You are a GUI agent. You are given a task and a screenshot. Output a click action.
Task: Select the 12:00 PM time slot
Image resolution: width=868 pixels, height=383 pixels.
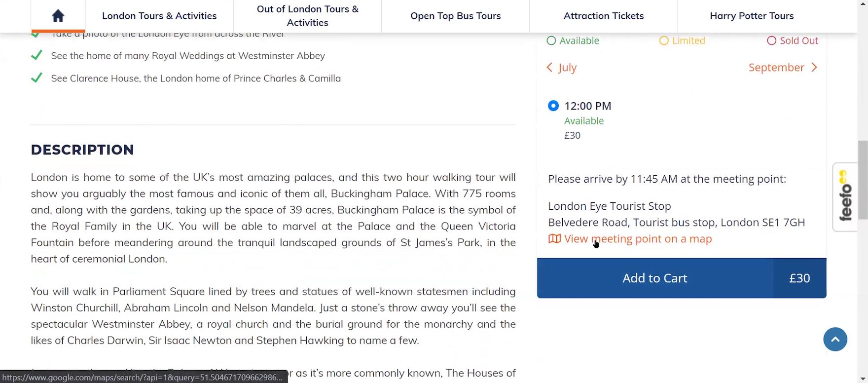553,106
